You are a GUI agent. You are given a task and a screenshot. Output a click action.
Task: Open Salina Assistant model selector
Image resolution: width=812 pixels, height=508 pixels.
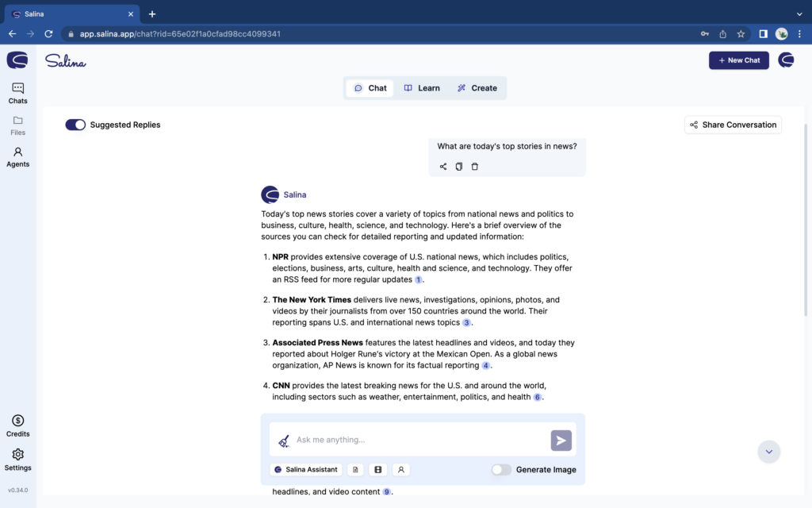click(x=305, y=470)
